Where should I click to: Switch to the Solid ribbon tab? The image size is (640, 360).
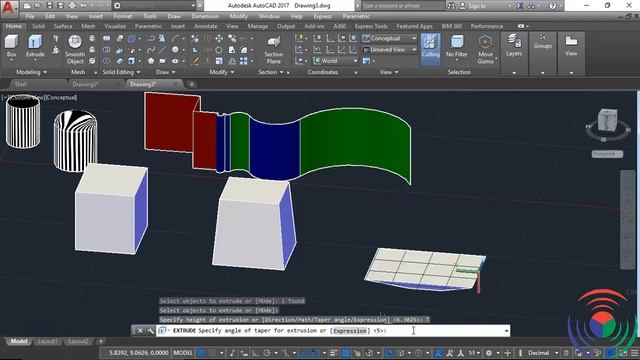click(x=38, y=26)
